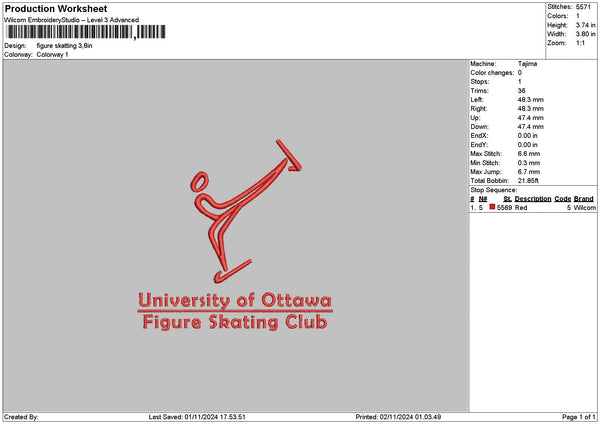
Task: Click the 'Red' description in stop sequence
Action: (x=521, y=208)
